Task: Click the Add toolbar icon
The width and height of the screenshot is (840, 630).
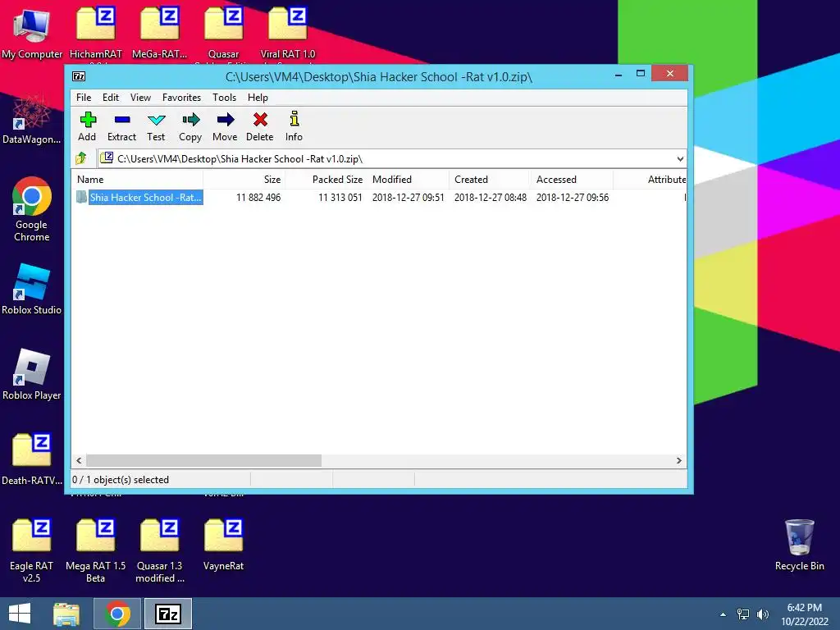Action: point(87,126)
